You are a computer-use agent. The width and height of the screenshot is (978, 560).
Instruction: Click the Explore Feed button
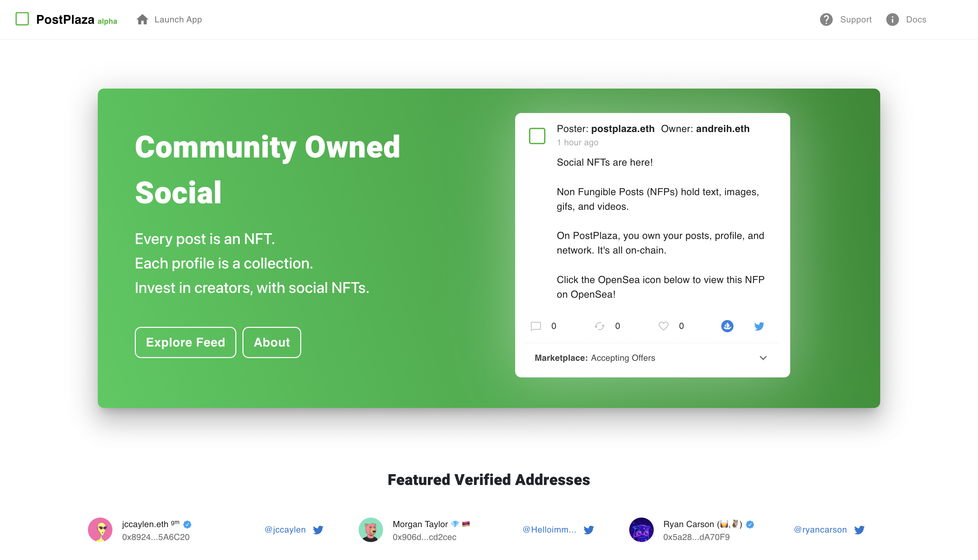coord(185,342)
